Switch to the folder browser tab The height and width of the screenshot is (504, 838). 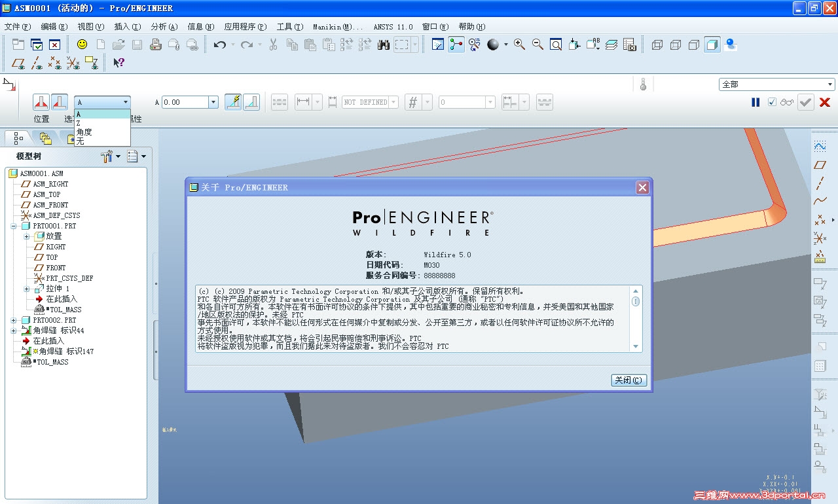[45, 138]
